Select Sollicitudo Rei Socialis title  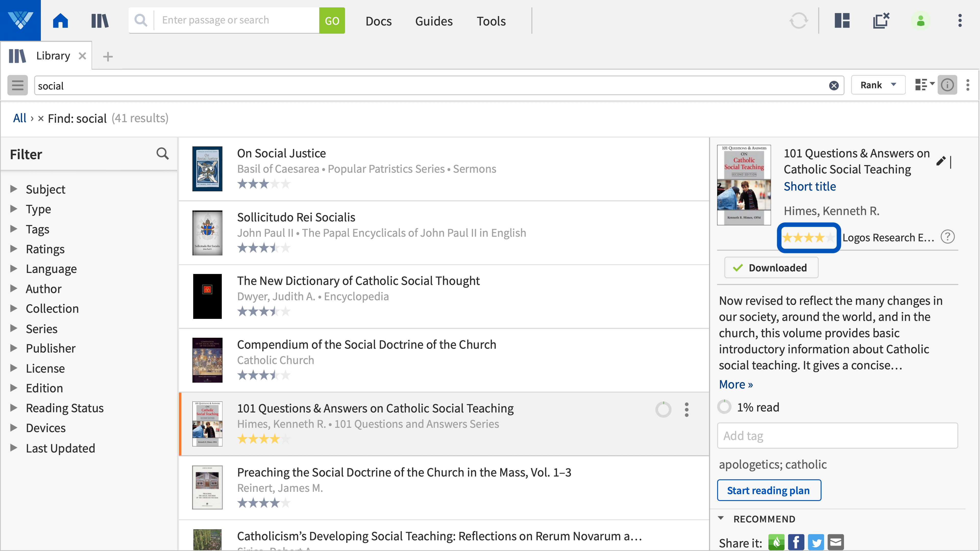click(x=296, y=217)
